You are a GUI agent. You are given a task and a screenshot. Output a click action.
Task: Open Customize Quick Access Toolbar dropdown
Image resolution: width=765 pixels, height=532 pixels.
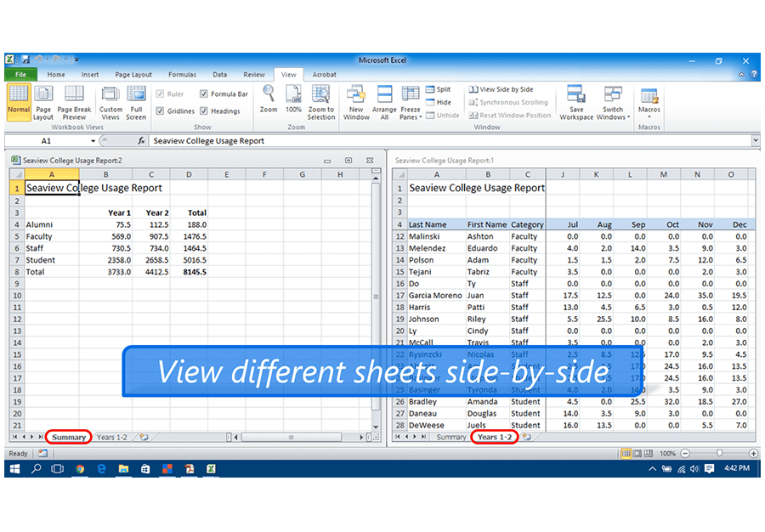click(76, 60)
